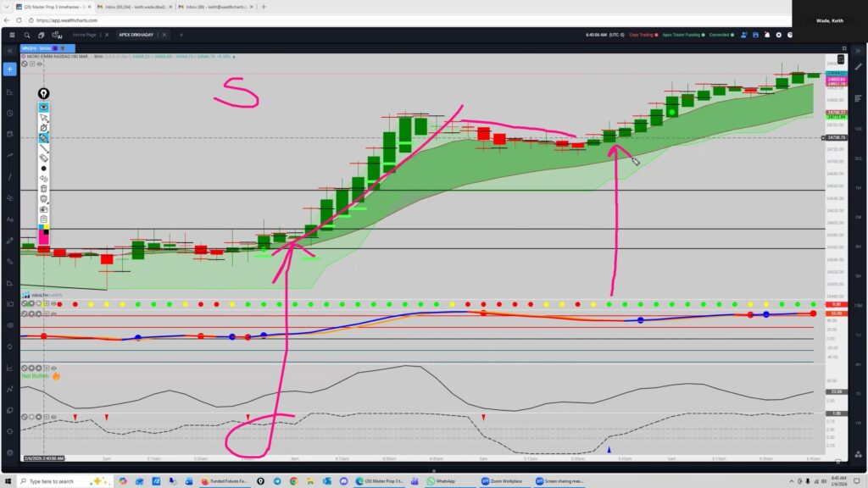Select the eraser tool in the annotation toolbar

point(43,158)
